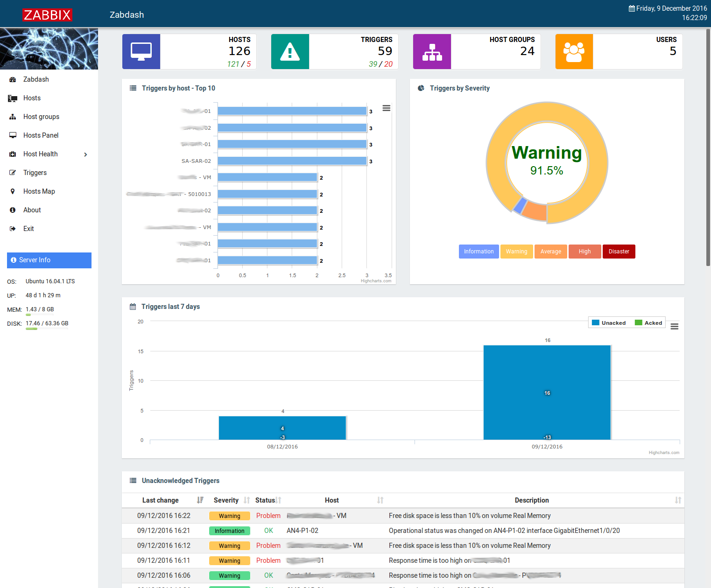The height and width of the screenshot is (588, 711).
Task: Select Host groups in the sidebar menu
Action: click(41, 117)
